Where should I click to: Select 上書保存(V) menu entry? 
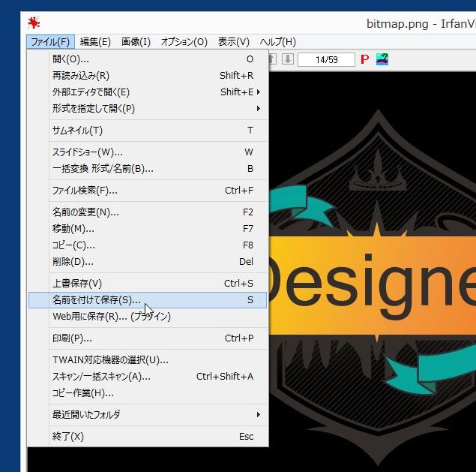pos(148,283)
